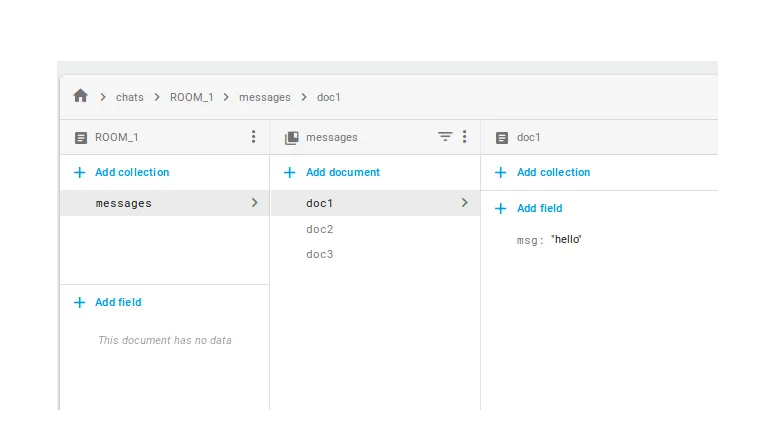This screenshot has height=441, width=772.
Task: Add a collection under doc1
Action: (x=553, y=172)
